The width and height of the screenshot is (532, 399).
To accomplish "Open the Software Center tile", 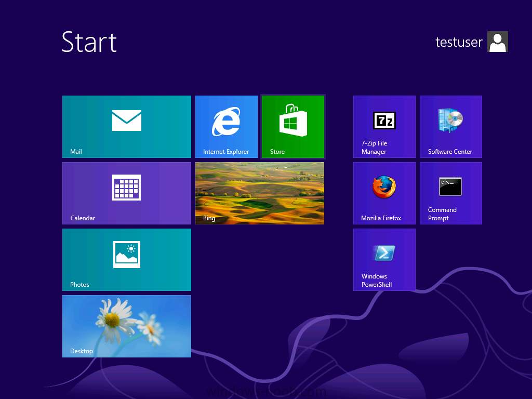I will (x=451, y=127).
